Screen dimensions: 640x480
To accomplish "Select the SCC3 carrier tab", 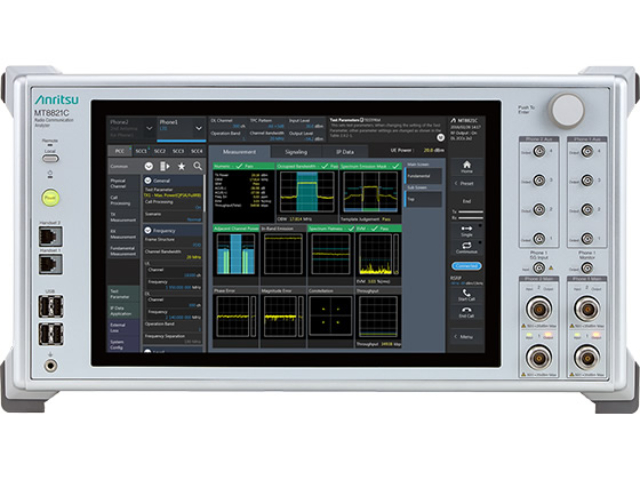I will pos(178,151).
